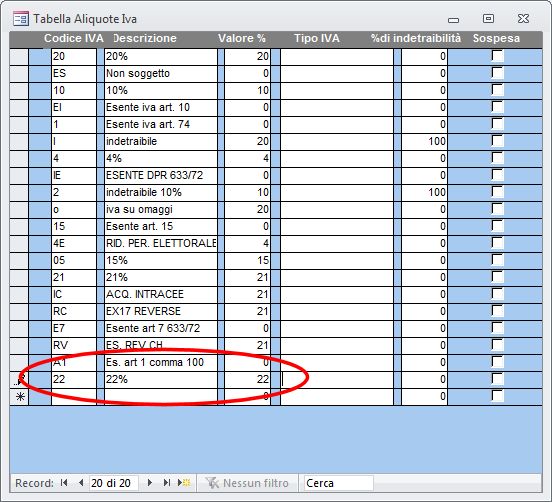Toggle Sospesa checkbox for code 20

(x=497, y=56)
